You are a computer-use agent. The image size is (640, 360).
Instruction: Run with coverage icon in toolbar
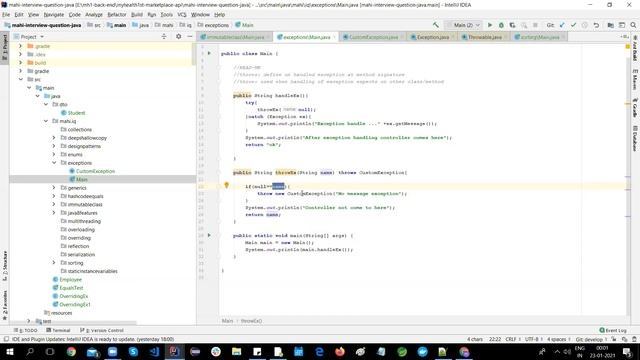(x=512, y=25)
